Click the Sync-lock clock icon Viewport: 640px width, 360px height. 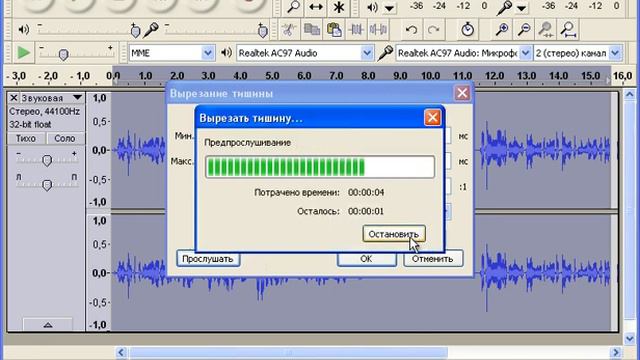tap(467, 30)
